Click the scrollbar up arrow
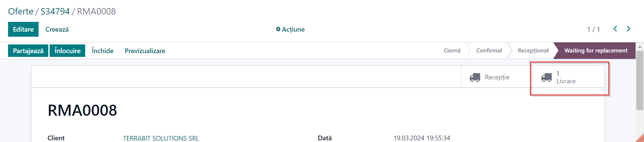This screenshot has width=644, height=142. 640,47
